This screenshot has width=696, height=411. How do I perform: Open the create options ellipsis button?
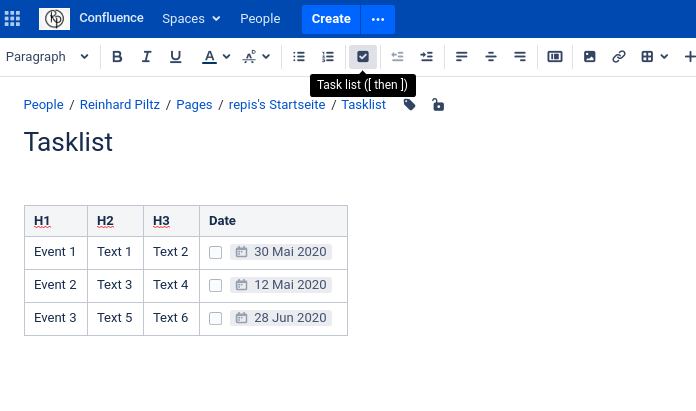pyautogui.click(x=378, y=19)
